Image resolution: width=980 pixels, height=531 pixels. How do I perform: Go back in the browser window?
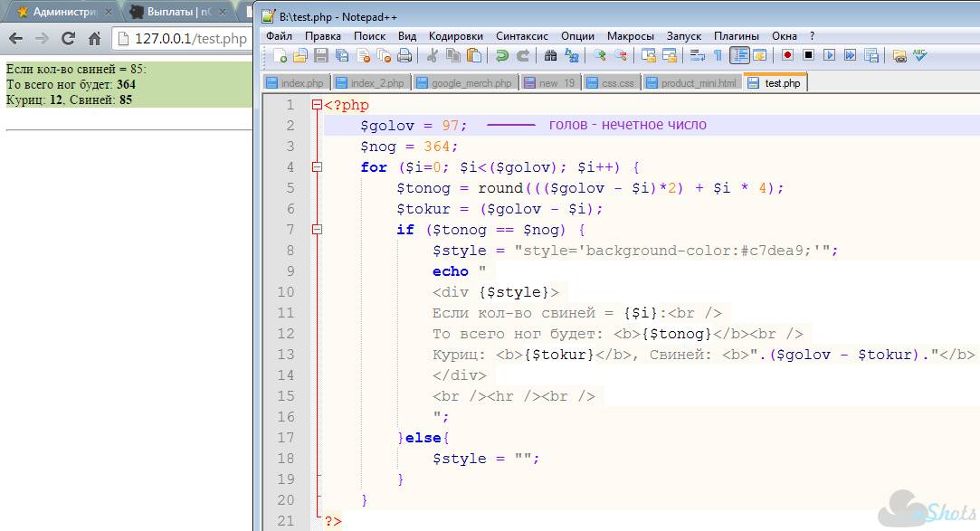[15, 39]
